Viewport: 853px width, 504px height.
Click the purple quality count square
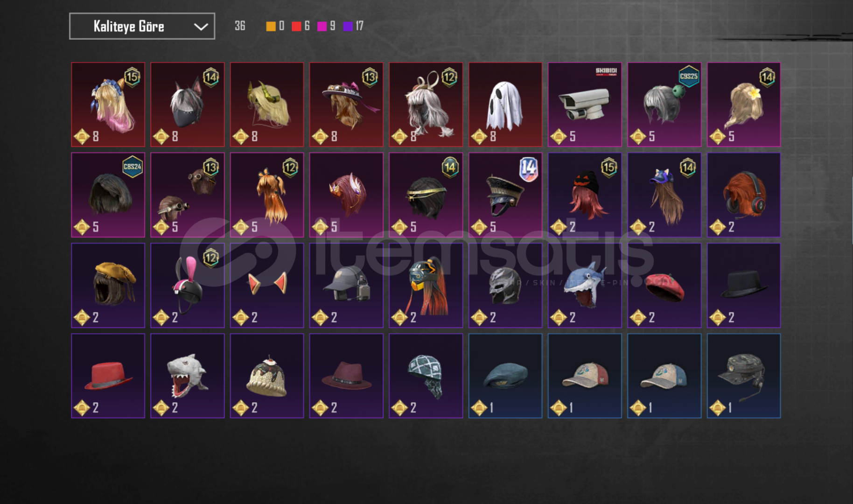click(x=348, y=26)
